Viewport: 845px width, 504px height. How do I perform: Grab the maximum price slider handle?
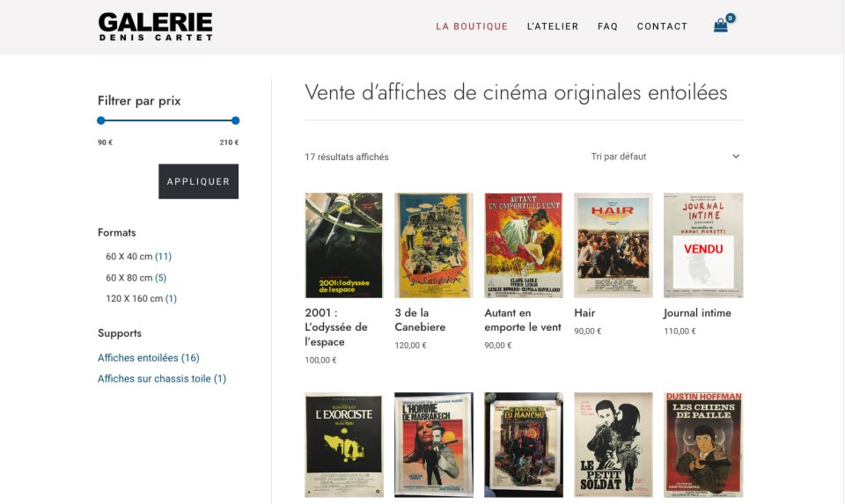235,121
